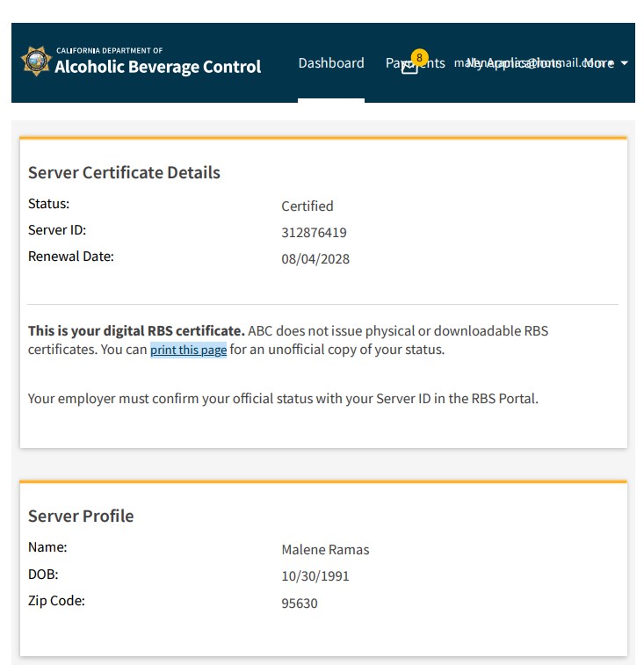Expand the dropdown caret beside More

tap(625, 63)
